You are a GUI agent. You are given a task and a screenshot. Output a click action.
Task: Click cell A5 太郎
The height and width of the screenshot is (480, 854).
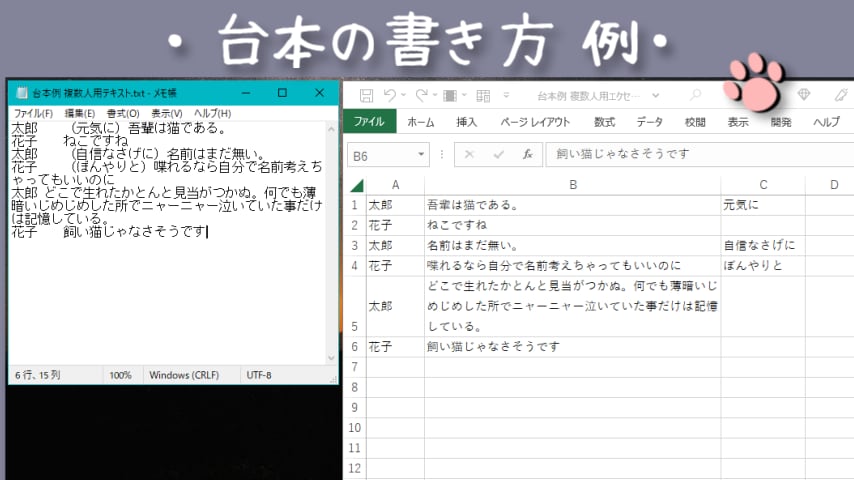pyautogui.click(x=395, y=306)
